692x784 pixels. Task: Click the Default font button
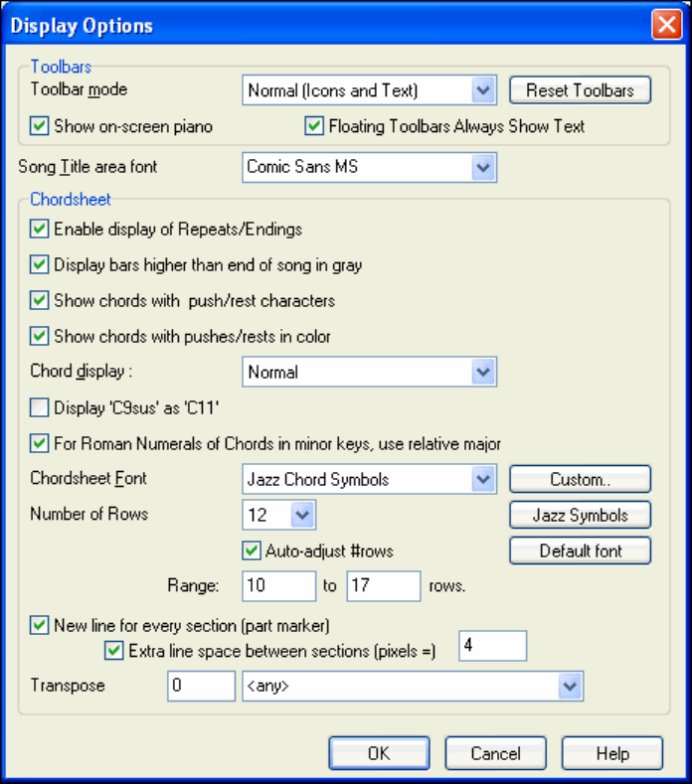click(x=580, y=550)
